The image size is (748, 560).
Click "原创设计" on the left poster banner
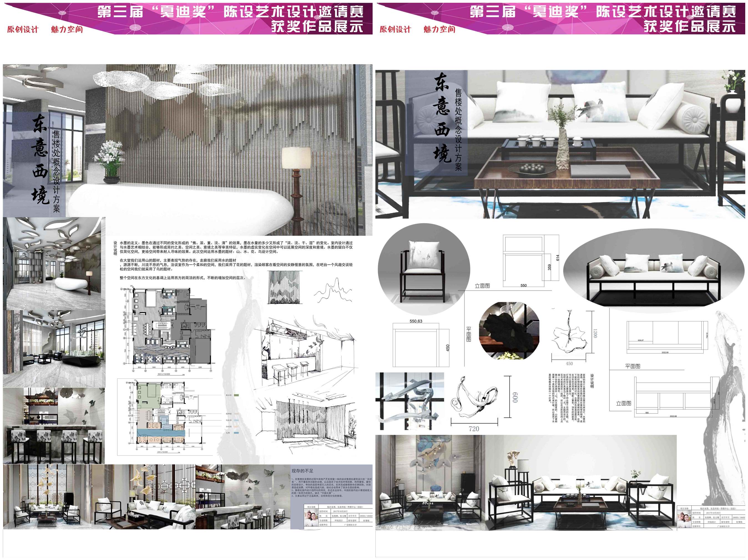(x=23, y=29)
